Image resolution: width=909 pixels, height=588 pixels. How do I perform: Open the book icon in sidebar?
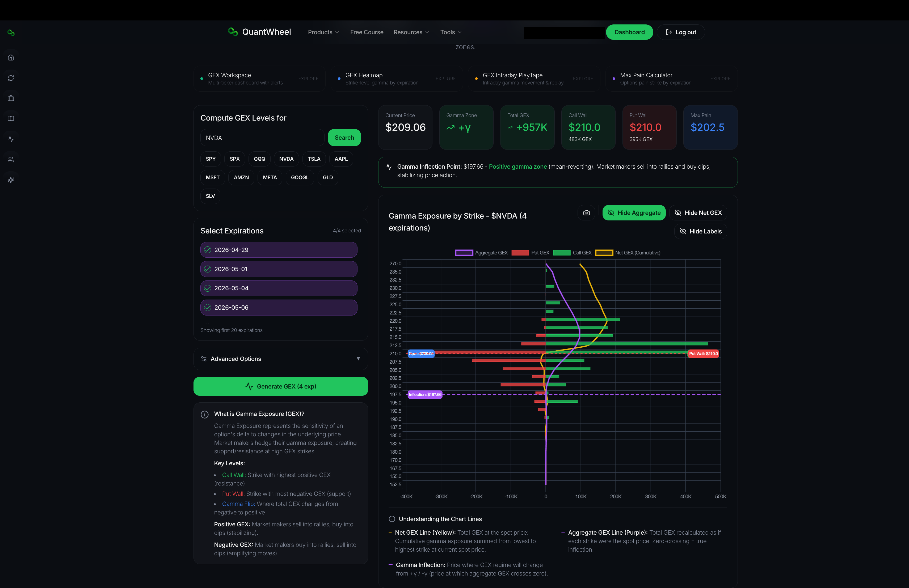[x=11, y=119]
